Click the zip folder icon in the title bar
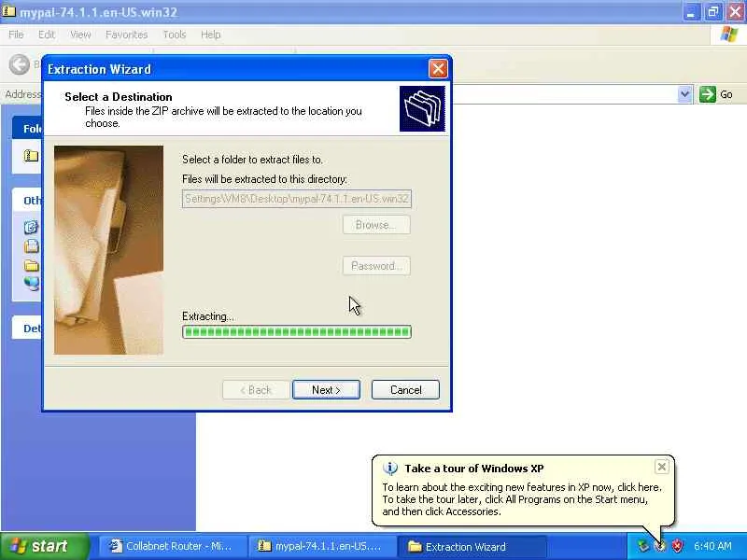This screenshot has width=747, height=560. (x=8, y=11)
